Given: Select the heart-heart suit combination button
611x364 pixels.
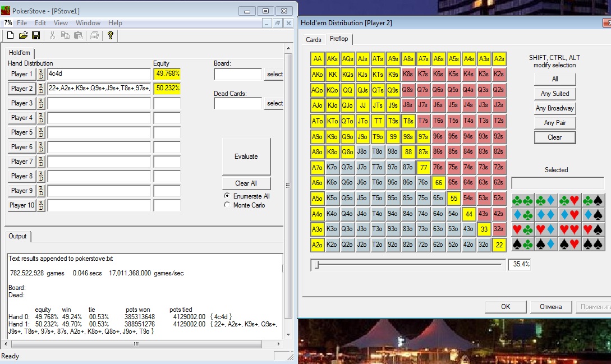Looking at the screenshot, I should pos(570,229).
